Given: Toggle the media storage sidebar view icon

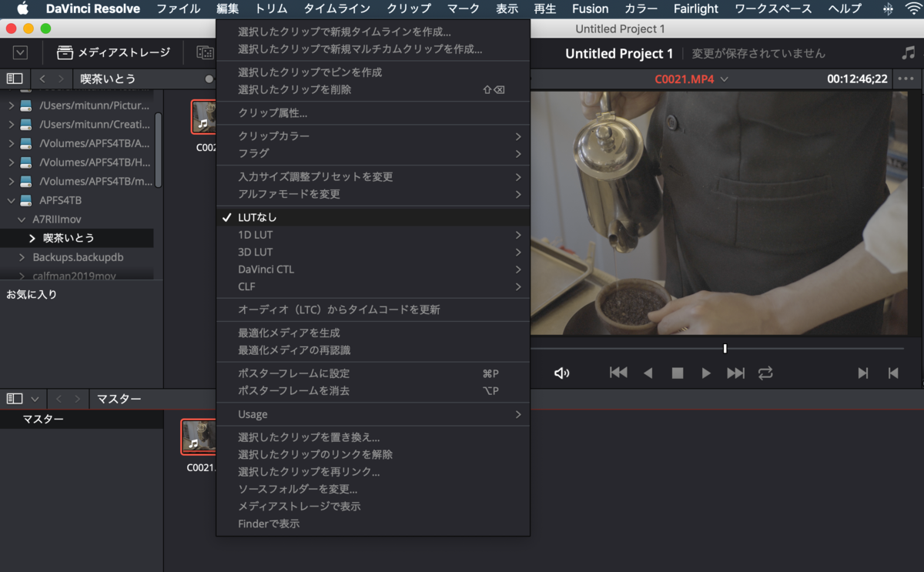Looking at the screenshot, I should (14, 79).
